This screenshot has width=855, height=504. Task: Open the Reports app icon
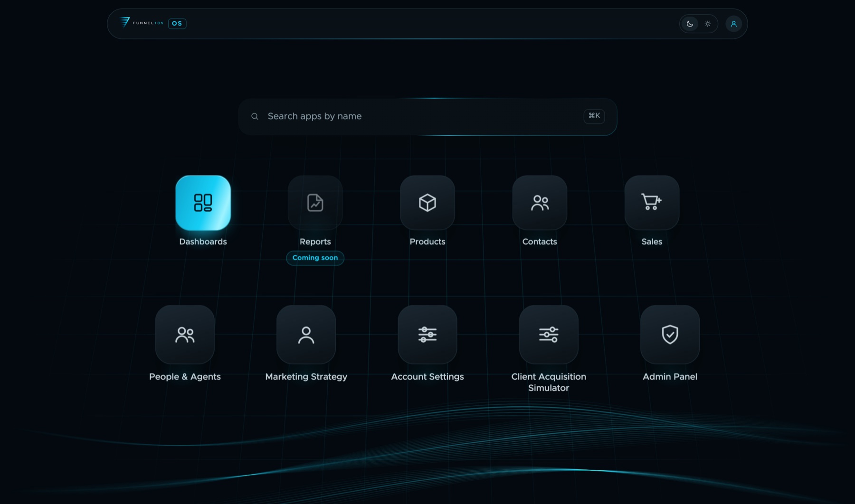[315, 203]
